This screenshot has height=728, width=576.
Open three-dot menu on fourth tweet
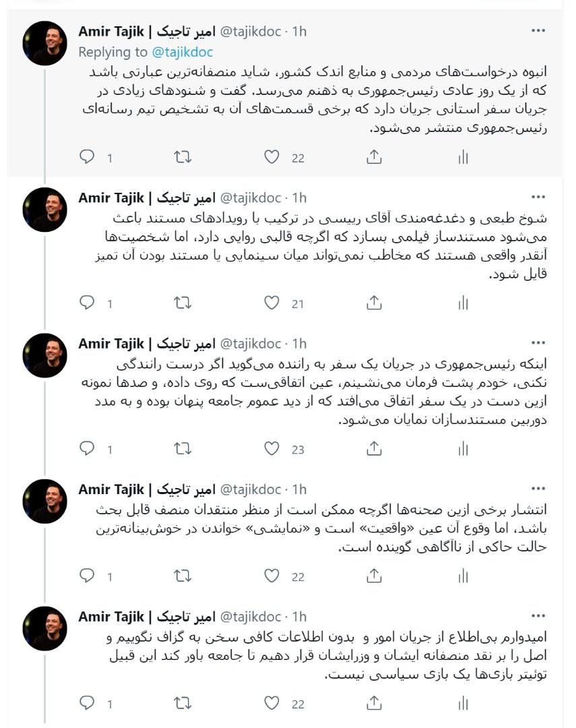pos(538,489)
